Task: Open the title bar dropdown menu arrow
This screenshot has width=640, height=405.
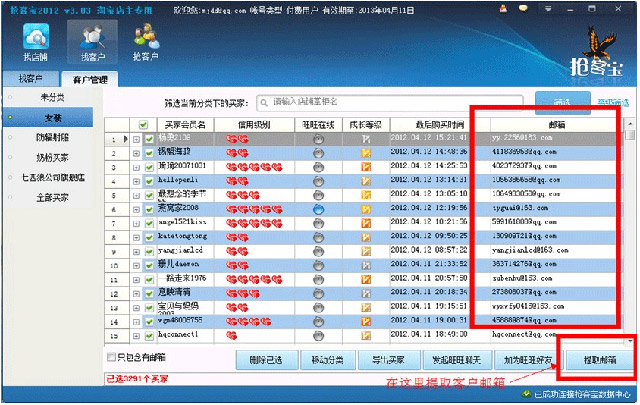Action: (548, 9)
